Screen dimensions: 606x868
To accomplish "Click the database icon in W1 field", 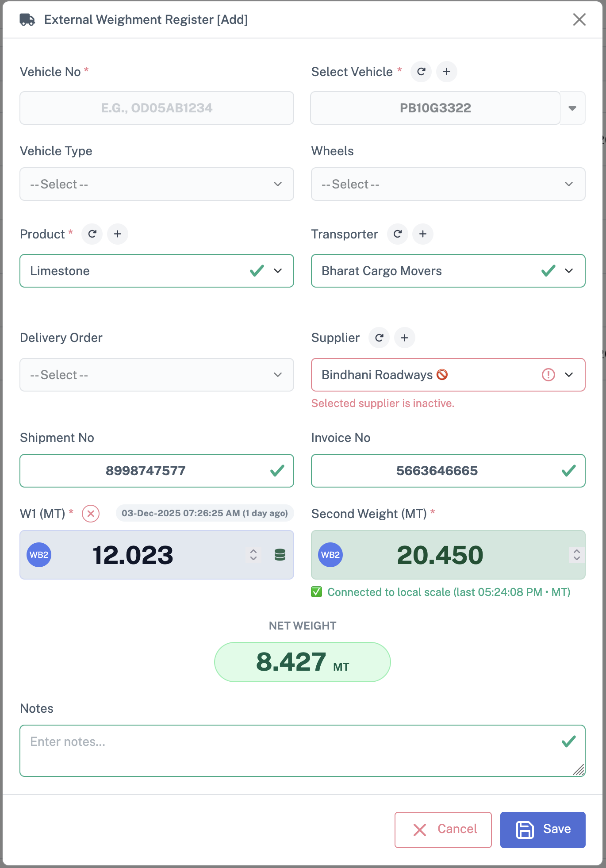I will pyautogui.click(x=280, y=555).
